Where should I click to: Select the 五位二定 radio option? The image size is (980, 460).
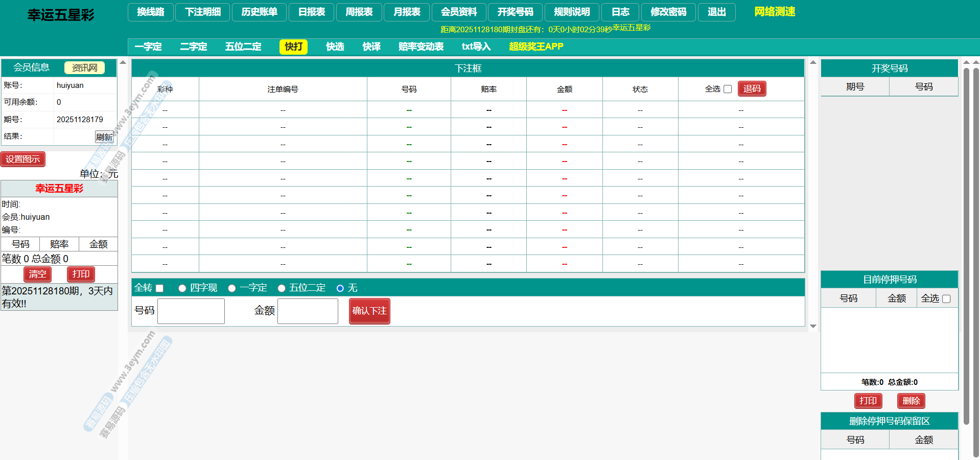[281, 288]
